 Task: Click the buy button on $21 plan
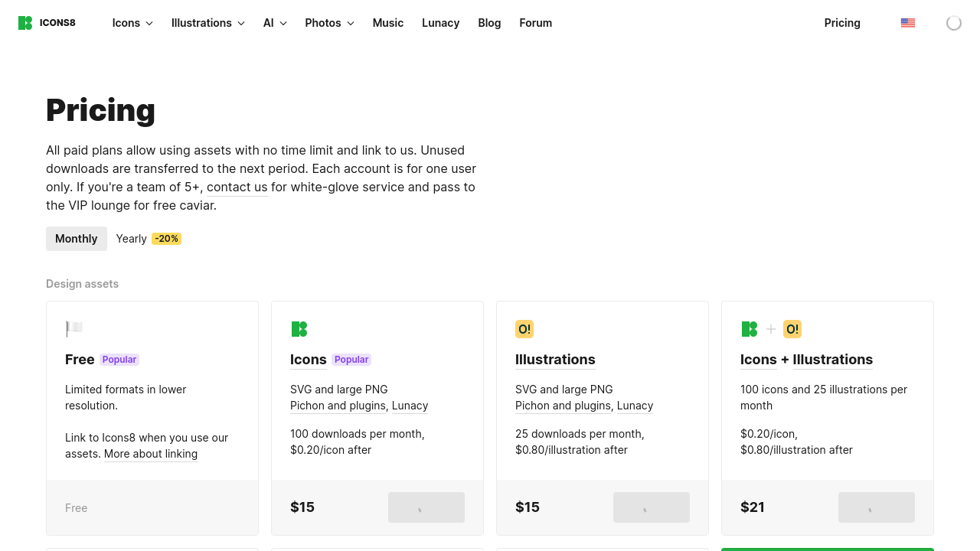tap(877, 507)
